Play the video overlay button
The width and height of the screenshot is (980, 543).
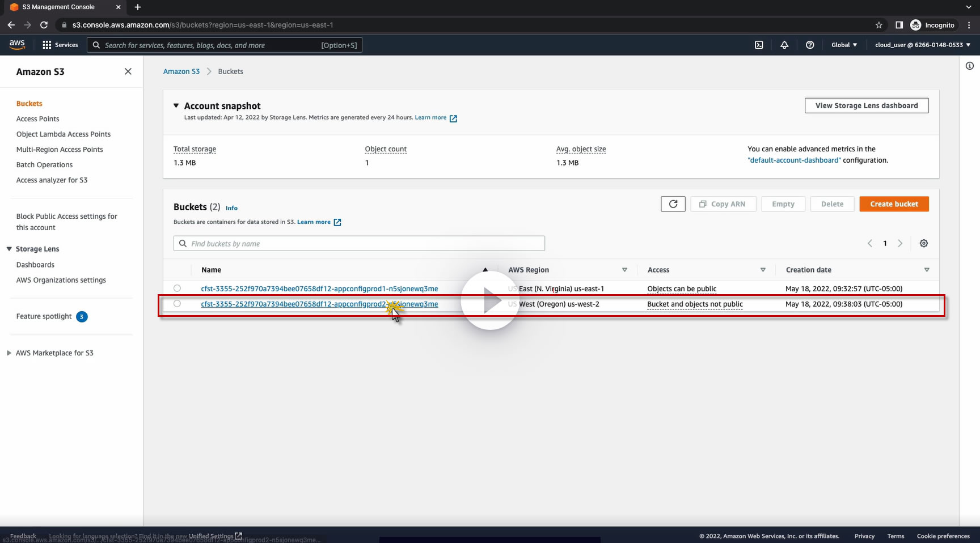[x=490, y=300]
